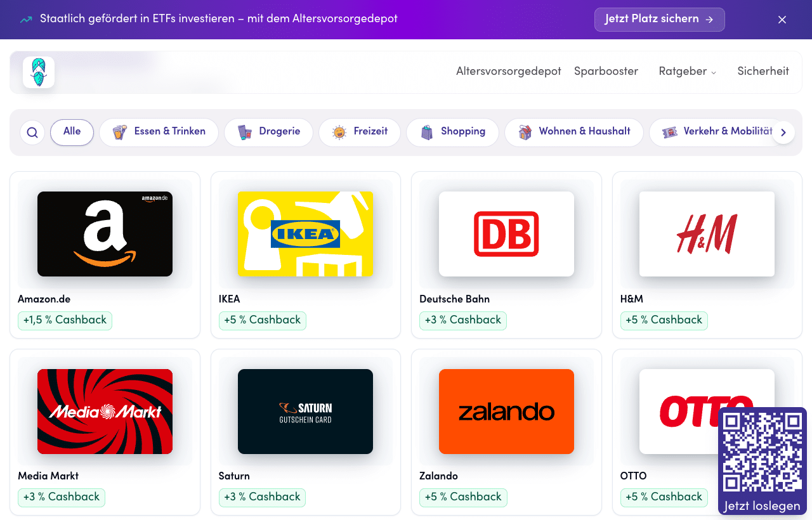This screenshot has width=812, height=520.
Task: Click the H&M title text
Action: point(632,299)
